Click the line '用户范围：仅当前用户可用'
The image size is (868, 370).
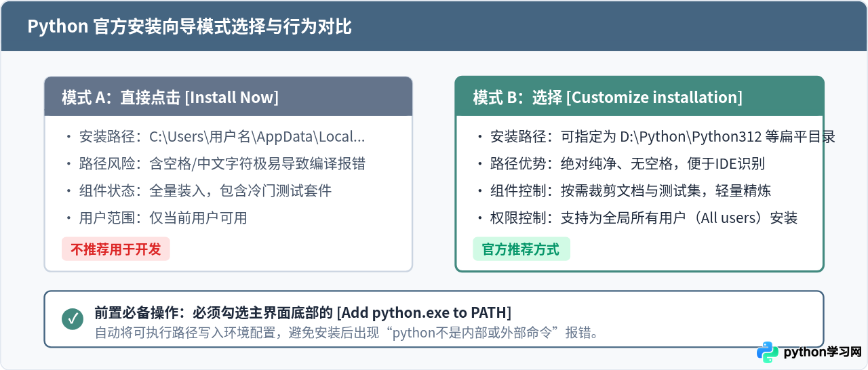[x=163, y=218]
